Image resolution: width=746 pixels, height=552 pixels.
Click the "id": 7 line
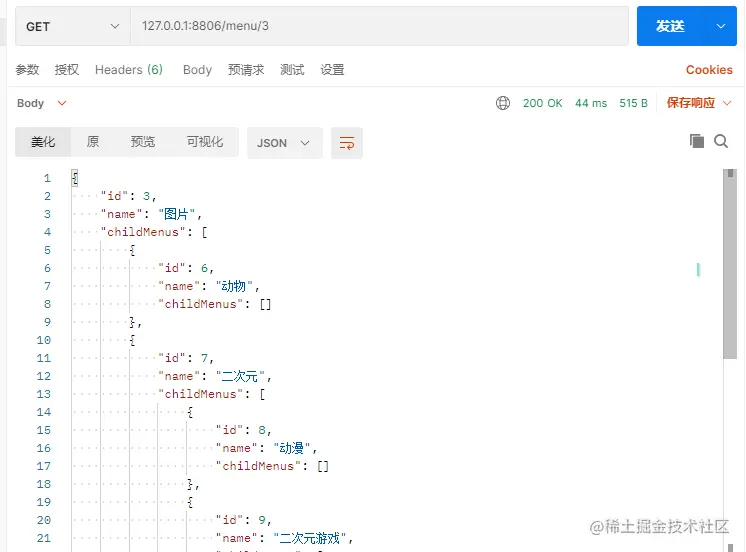click(186, 358)
